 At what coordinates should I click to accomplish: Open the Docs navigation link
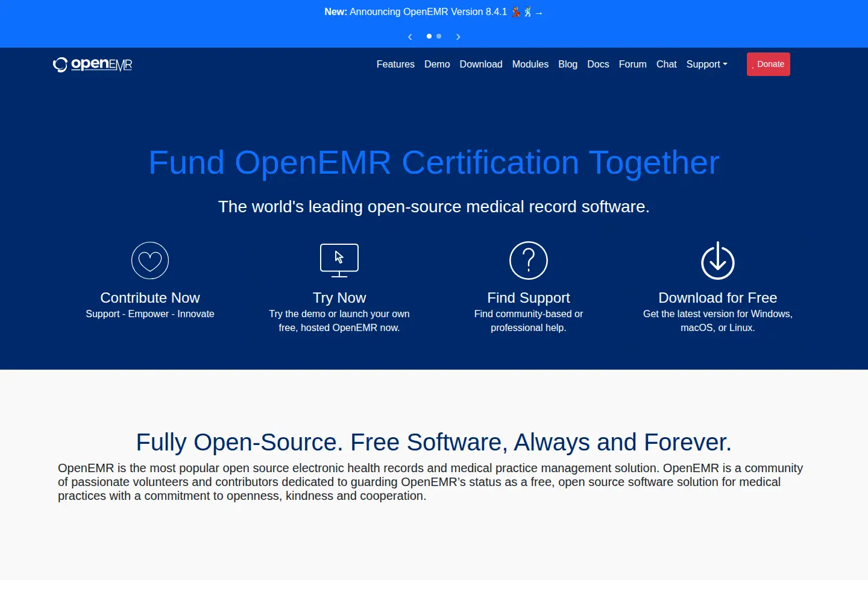click(x=598, y=65)
